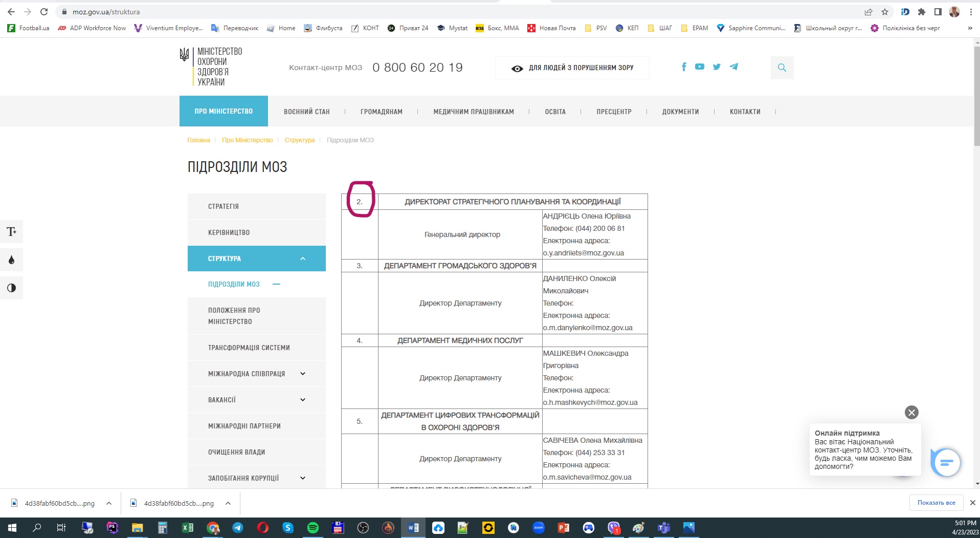Open the Twitter social icon
The width and height of the screenshot is (980, 538).
pos(717,67)
